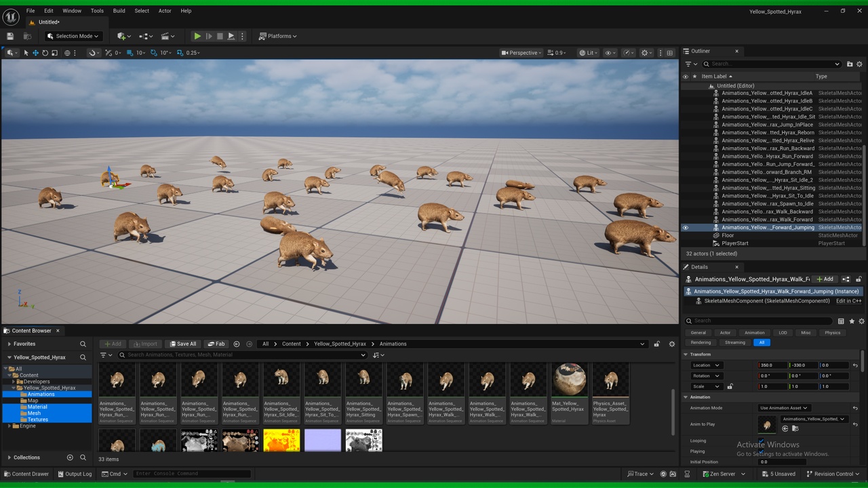This screenshot has width=868, height=488.
Task: Collapse the Transform section
Action: coord(686,354)
